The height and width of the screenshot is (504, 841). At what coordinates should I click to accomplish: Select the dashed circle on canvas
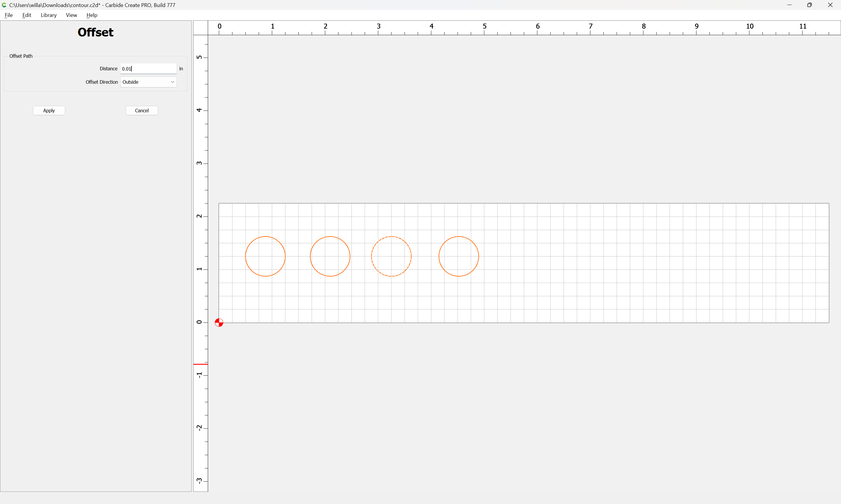391,256
